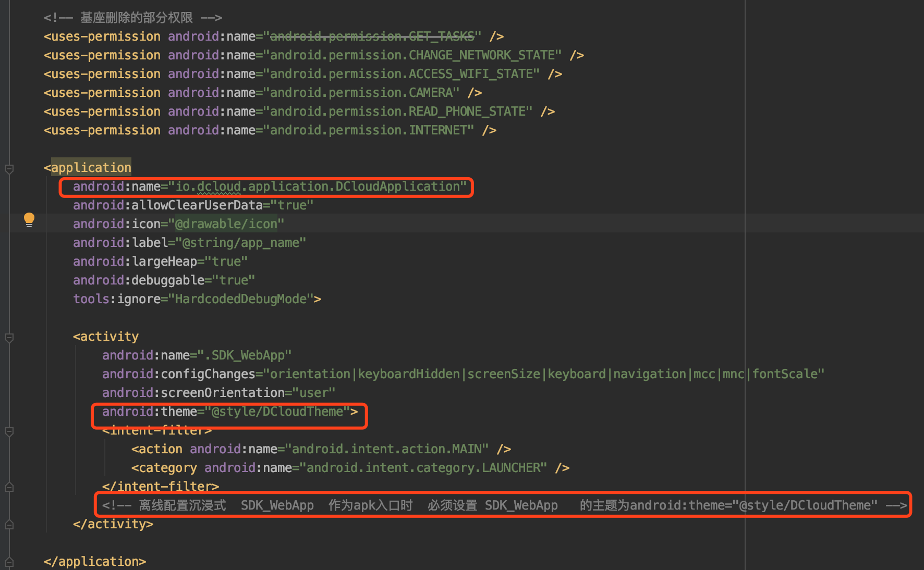
Task: Click the android.permission.INTERNET line
Action: click(270, 130)
